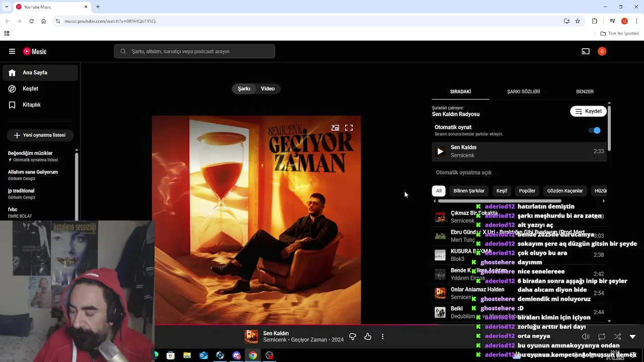The width and height of the screenshot is (644, 362).
Task: Like the song Sen Kaldın
Action: [368, 336]
